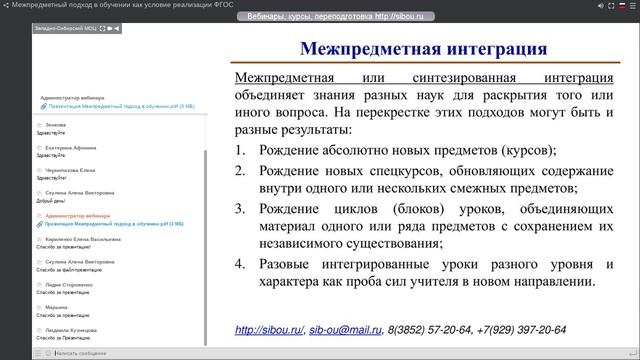Select the chat name Чернопазова Елена

coord(70,170)
